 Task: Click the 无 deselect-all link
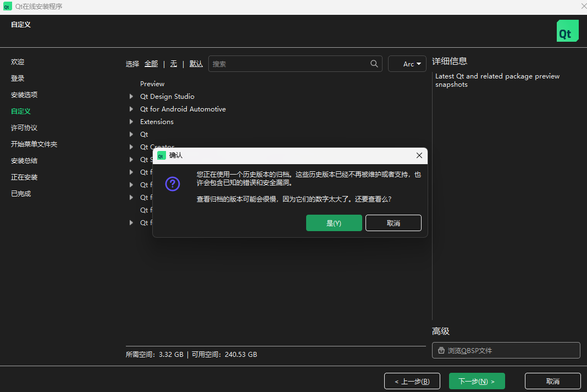pyautogui.click(x=174, y=64)
